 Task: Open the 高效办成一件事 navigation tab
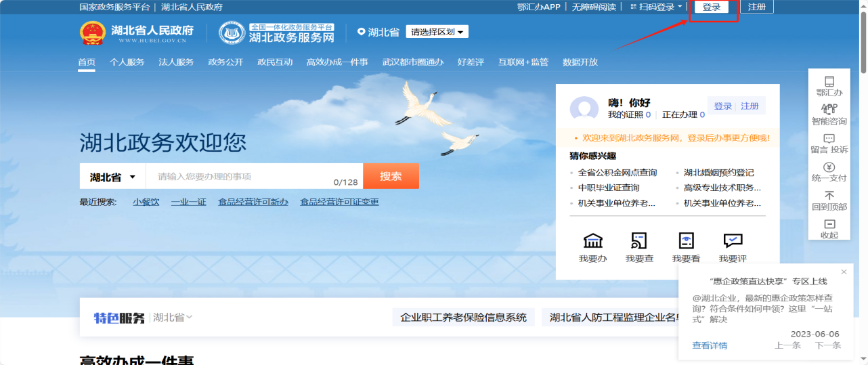pyautogui.click(x=337, y=62)
